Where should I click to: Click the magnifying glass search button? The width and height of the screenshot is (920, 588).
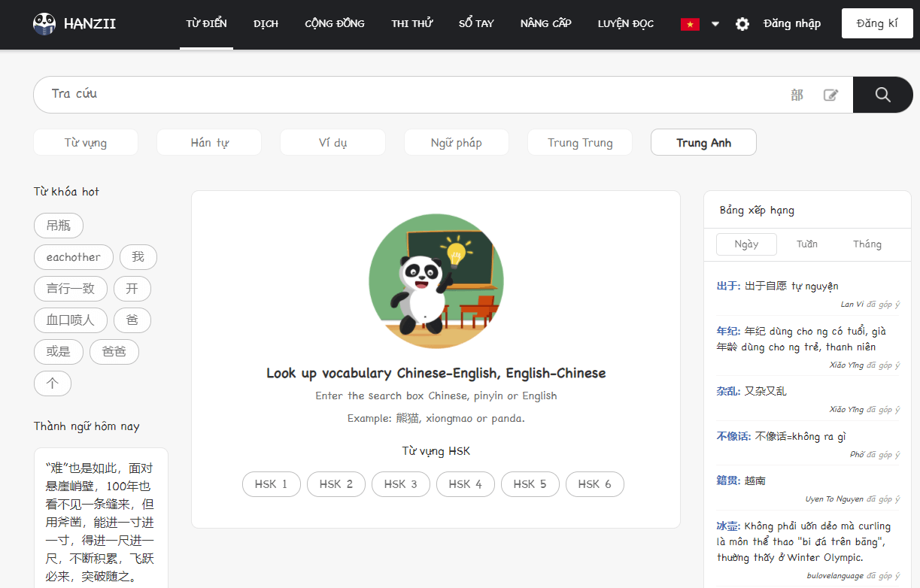click(882, 95)
